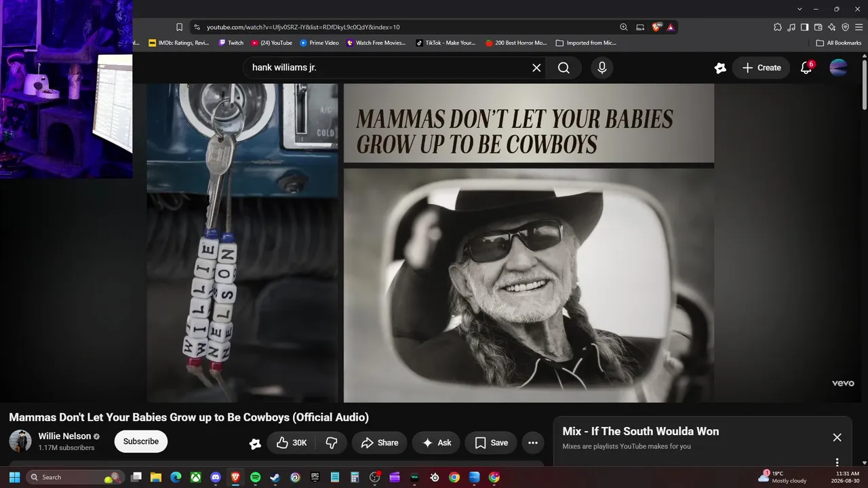
Task: Open Spotify from the taskbar
Action: tap(255, 477)
